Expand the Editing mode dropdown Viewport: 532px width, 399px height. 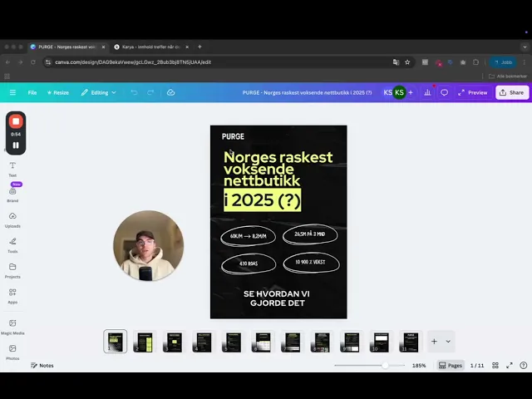(x=98, y=92)
